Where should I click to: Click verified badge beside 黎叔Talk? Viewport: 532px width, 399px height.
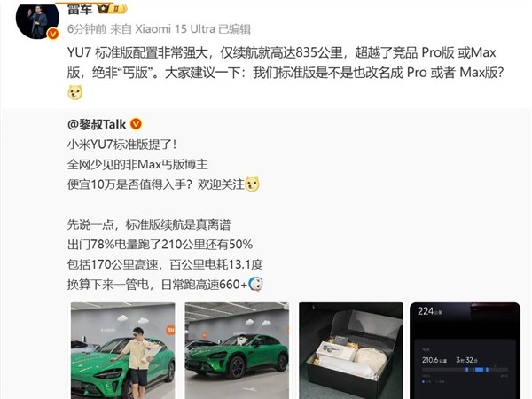tap(136, 124)
